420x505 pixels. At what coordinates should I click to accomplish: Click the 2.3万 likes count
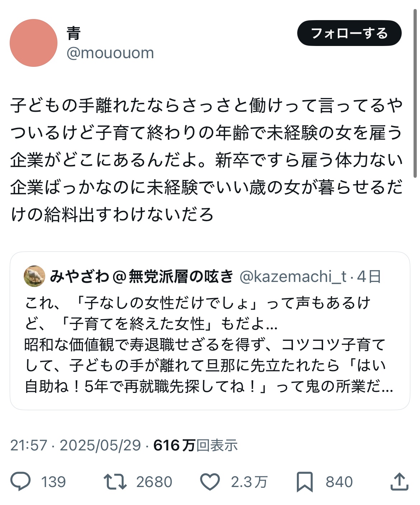click(x=249, y=482)
